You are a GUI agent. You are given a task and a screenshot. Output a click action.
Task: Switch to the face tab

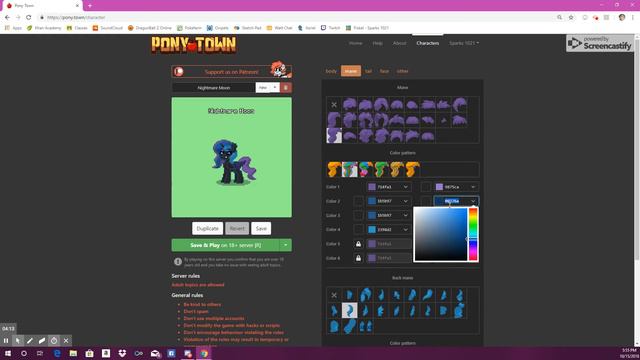pos(384,71)
